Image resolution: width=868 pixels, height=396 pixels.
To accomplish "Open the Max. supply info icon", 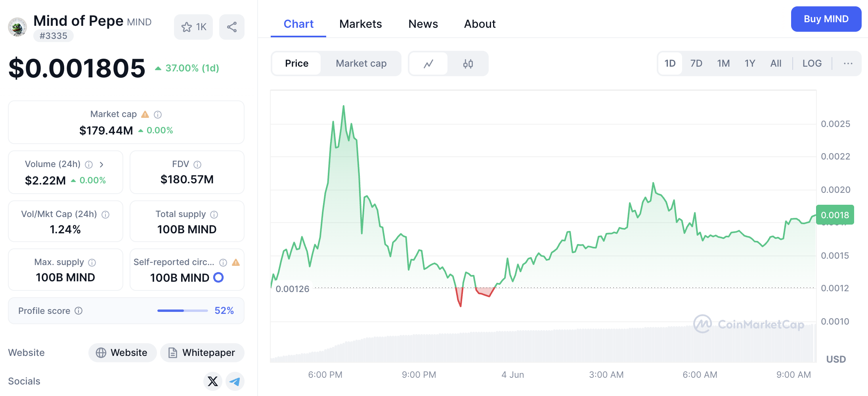I will tap(92, 263).
